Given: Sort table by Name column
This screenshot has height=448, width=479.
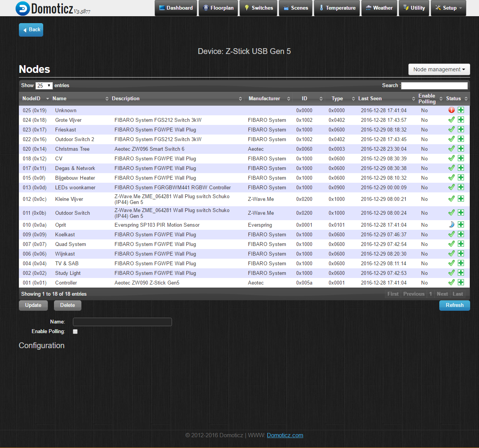Looking at the screenshot, I should [x=81, y=99].
